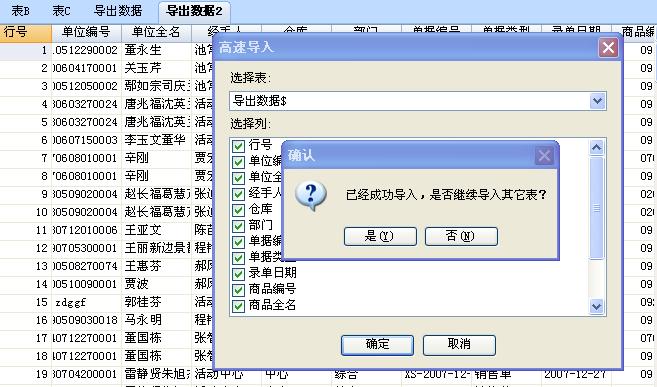657x387 pixels.
Task: Select cell 马永明 in row 16
Action: point(156,320)
